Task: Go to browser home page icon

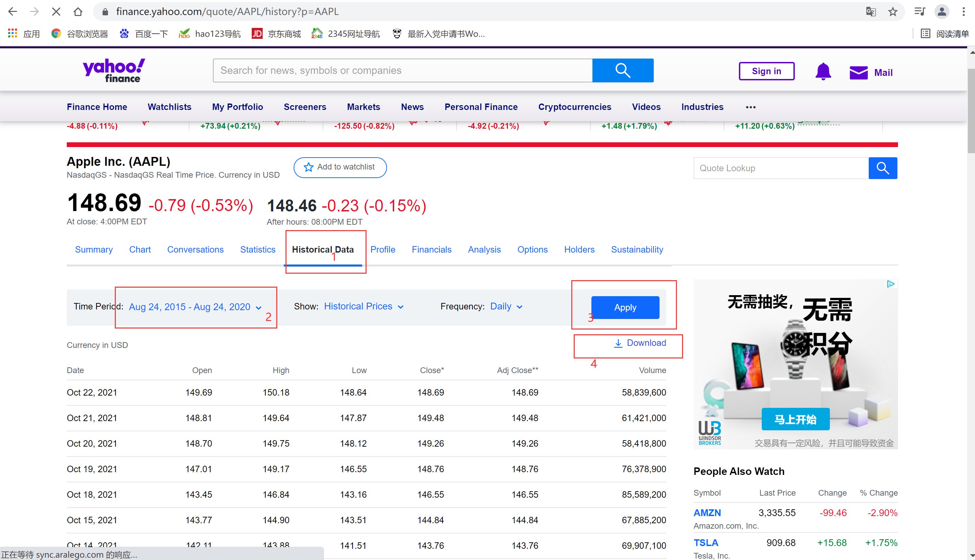Action: coord(78,12)
